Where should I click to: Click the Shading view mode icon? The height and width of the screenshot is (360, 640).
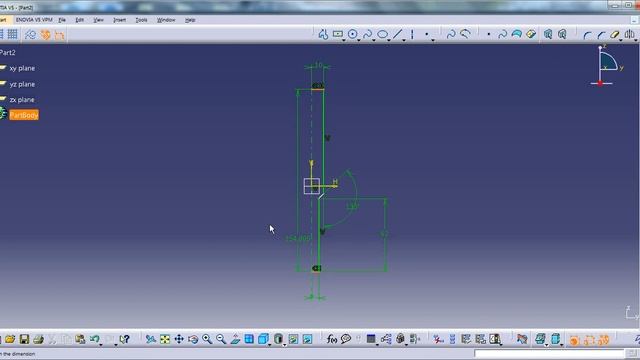(278, 339)
